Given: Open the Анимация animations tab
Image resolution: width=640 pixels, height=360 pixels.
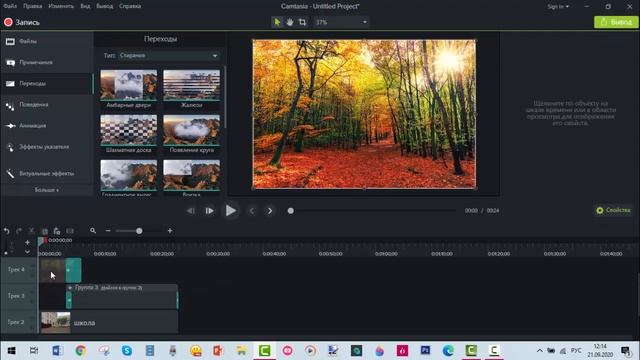Looking at the screenshot, I should [47, 126].
